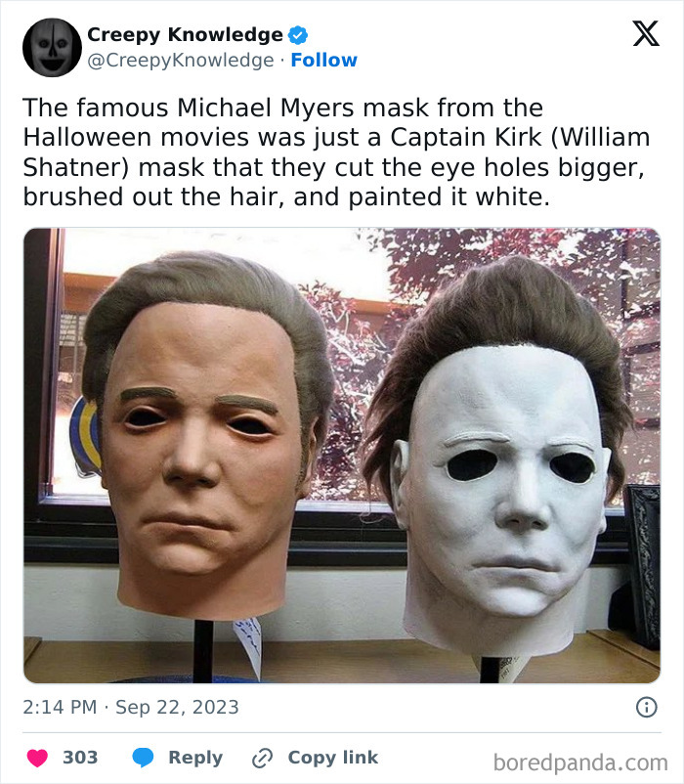Follow @CreepyKnowledge
The height and width of the screenshot is (784, 684).
pyautogui.click(x=324, y=59)
